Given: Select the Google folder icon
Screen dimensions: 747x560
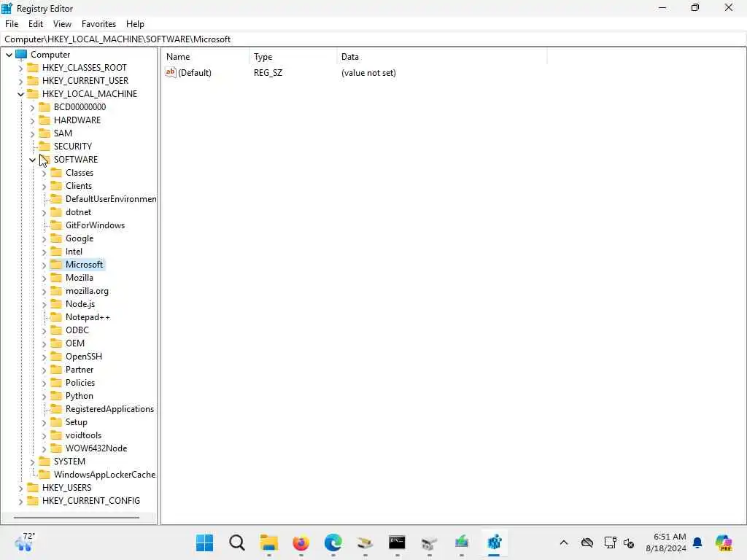Looking at the screenshot, I should 56,238.
